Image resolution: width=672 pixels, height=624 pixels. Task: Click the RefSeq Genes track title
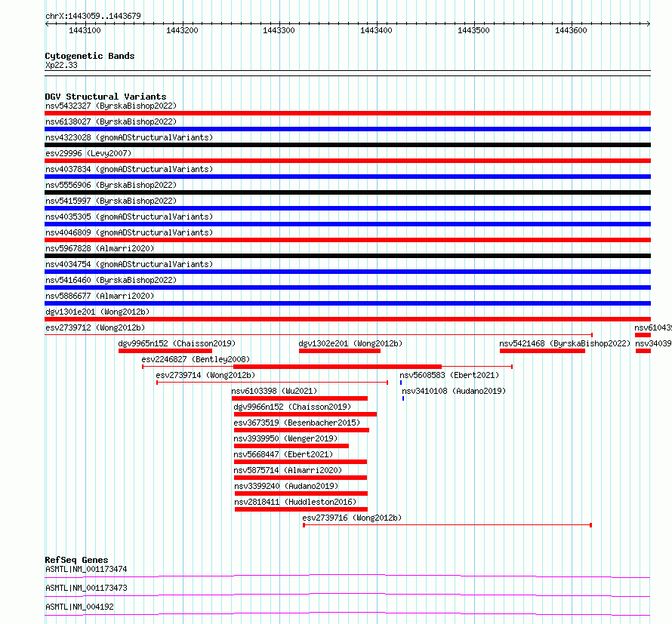[x=76, y=560]
